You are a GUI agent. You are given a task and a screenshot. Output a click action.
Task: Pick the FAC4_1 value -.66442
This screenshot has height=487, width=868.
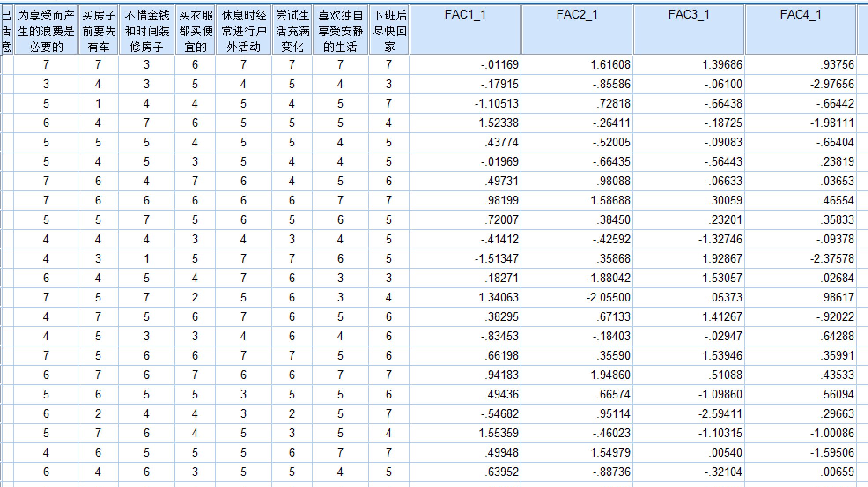[801, 104]
